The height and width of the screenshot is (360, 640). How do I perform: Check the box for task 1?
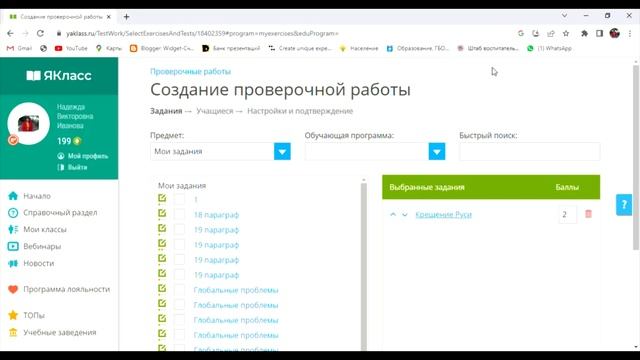pyautogui.click(x=179, y=199)
